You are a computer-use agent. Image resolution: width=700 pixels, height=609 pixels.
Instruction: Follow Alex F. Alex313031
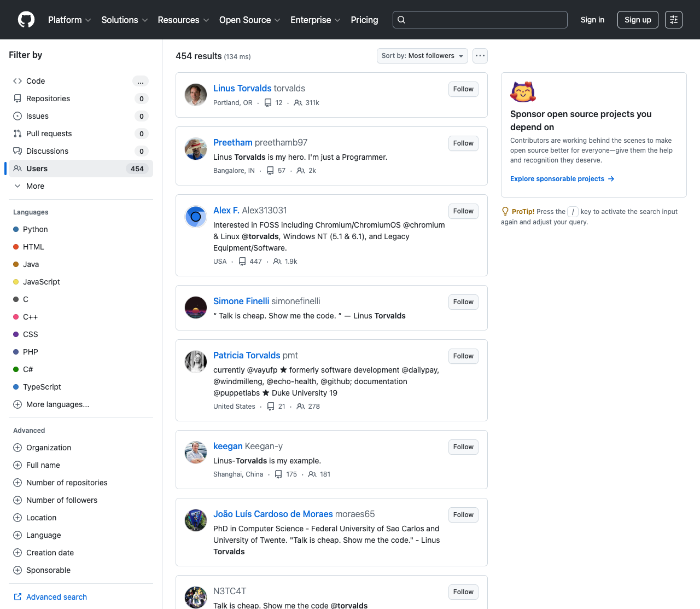tap(463, 211)
